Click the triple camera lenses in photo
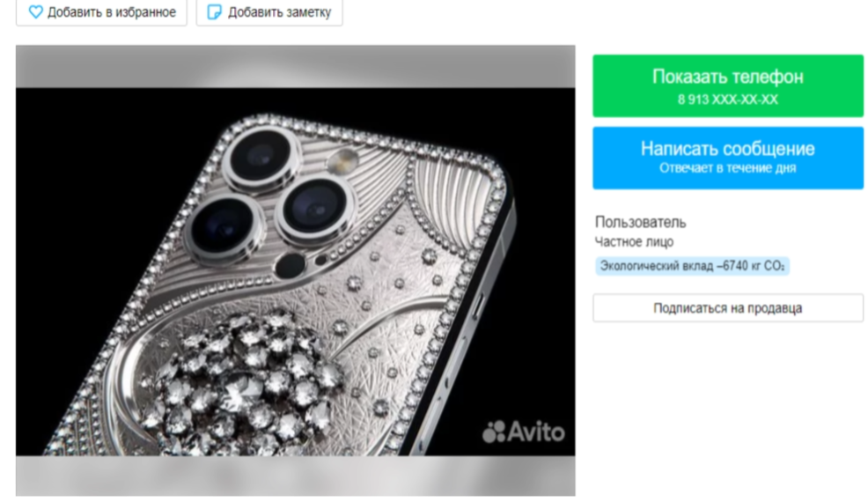Screen dimensions: 868x502 tap(264, 189)
